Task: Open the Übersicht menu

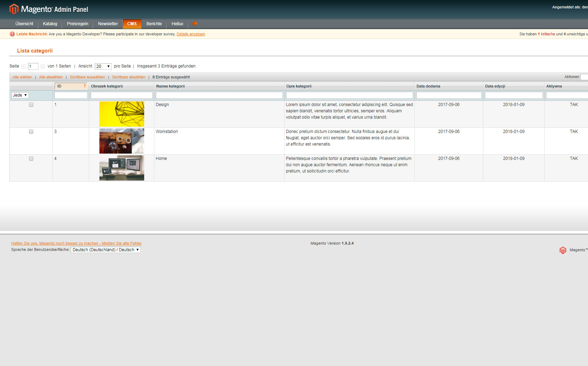Action: (24, 24)
